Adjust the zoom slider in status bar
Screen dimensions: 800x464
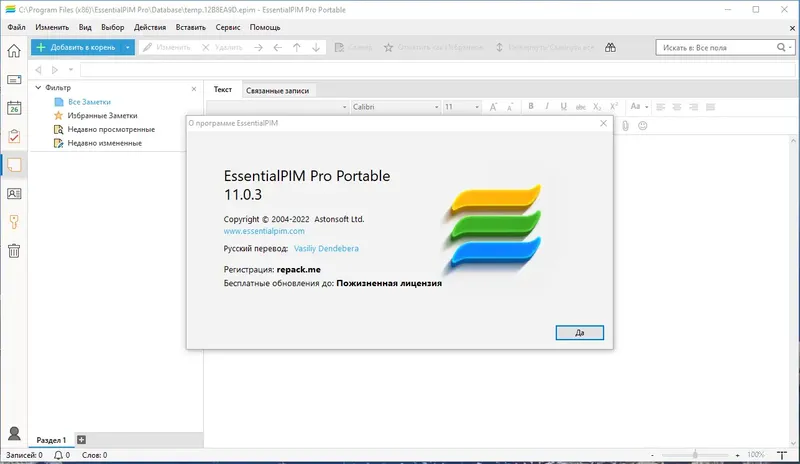[x=695, y=455]
